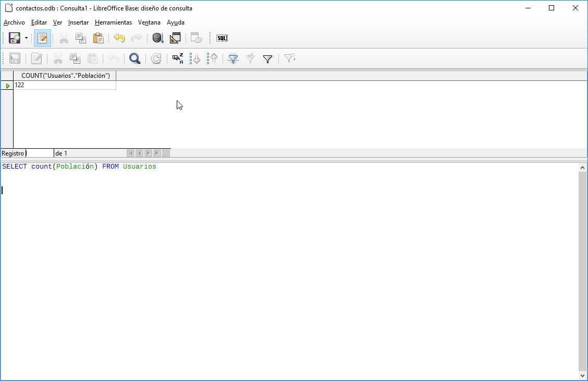Click inside the Registro number field
Image resolution: width=588 pixels, height=381 pixels.
pos(40,153)
